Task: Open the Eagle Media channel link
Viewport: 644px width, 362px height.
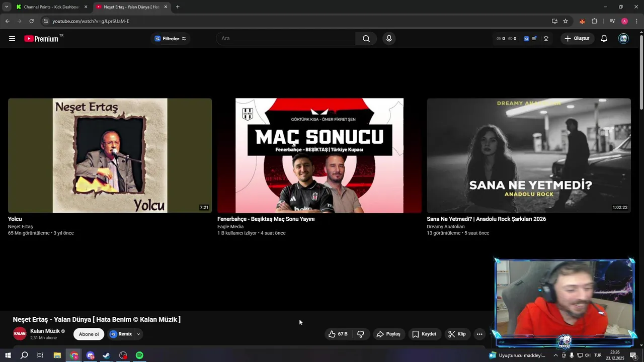Action: [x=230, y=227]
